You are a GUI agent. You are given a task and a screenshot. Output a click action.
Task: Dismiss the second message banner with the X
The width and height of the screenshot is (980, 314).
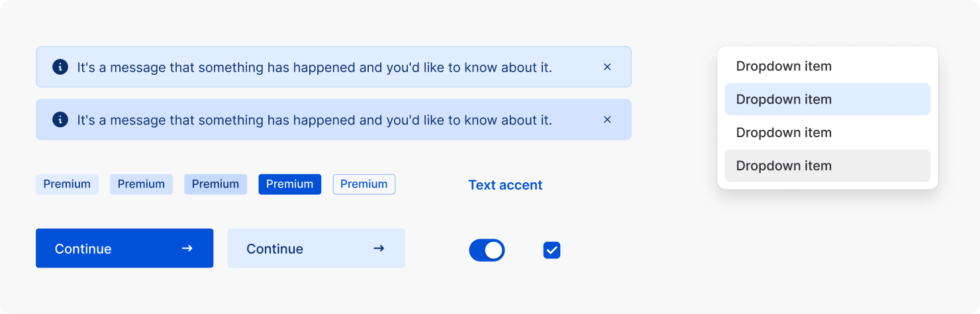point(607,120)
